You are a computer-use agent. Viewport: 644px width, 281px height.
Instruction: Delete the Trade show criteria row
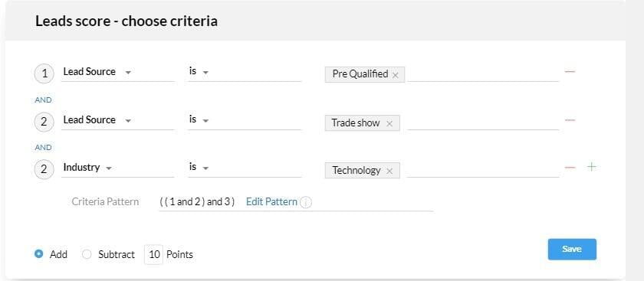(570, 119)
